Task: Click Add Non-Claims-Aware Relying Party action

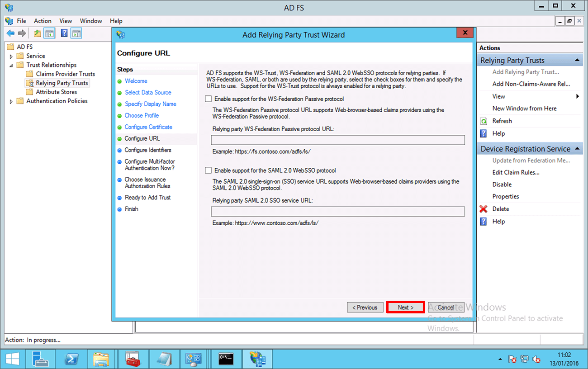Action: [531, 84]
